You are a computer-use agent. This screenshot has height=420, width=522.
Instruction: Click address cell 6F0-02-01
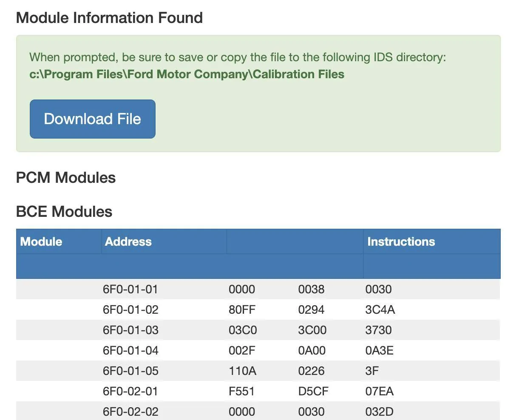point(130,392)
